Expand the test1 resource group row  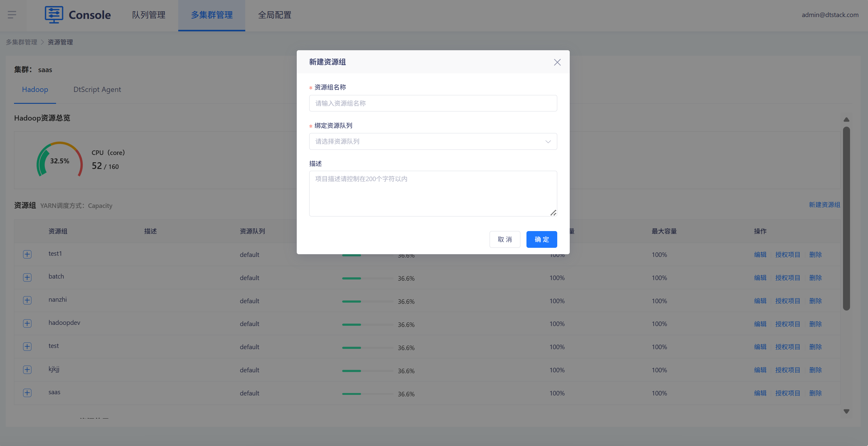(27, 254)
